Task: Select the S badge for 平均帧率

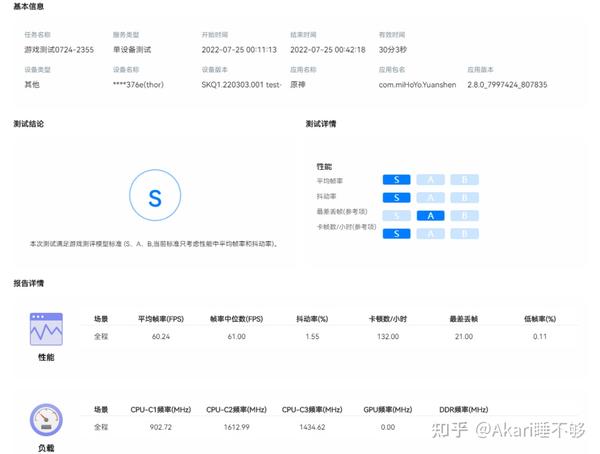Action: [x=396, y=180]
